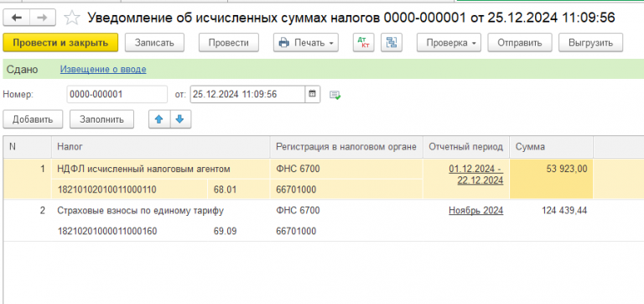Viewport: 644px width, 304px height.
Task: Select account 68.01 cell
Action: [x=239, y=190]
